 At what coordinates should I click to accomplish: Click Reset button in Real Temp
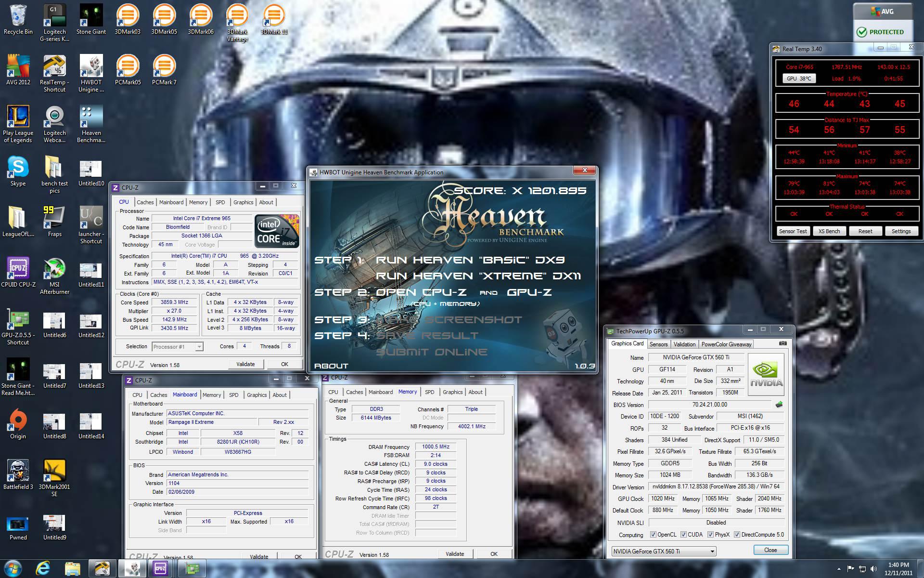click(x=865, y=231)
